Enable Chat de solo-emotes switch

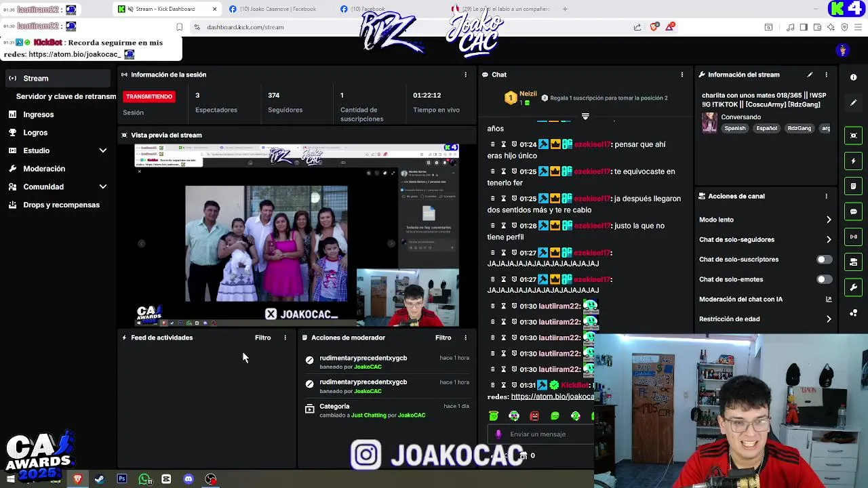coord(824,279)
